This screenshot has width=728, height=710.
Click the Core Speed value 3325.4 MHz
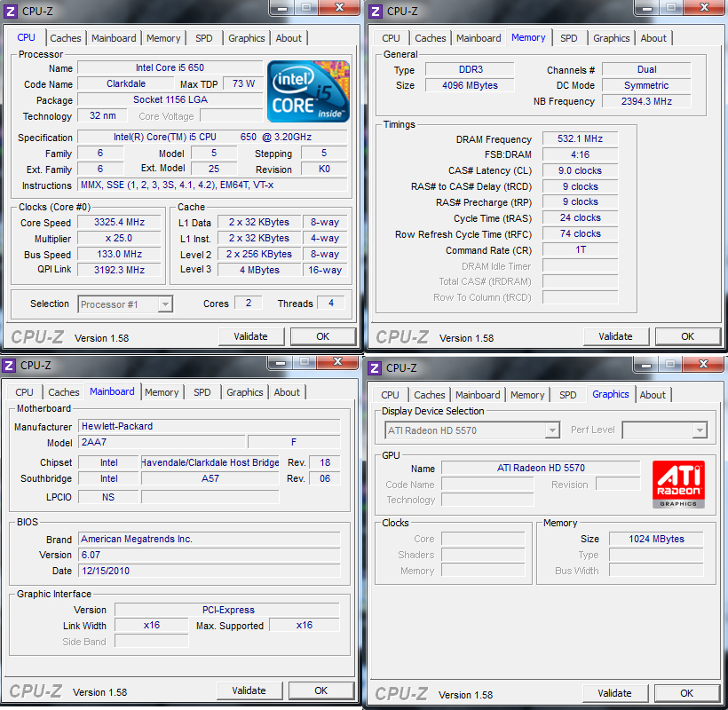[119, 222]
